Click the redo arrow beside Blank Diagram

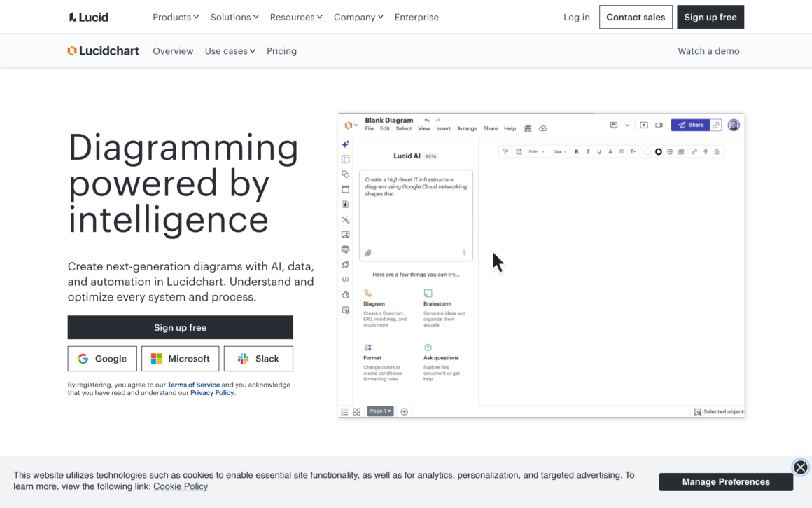tap(437, 121)
